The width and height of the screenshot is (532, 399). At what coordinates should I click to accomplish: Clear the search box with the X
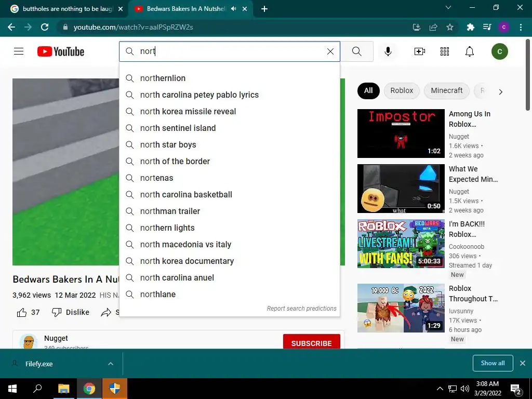330,51
